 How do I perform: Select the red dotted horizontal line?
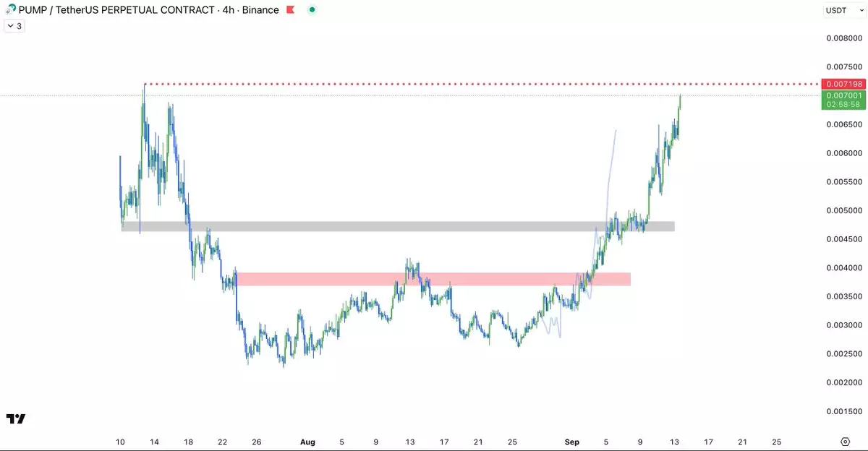click(434, 84)
